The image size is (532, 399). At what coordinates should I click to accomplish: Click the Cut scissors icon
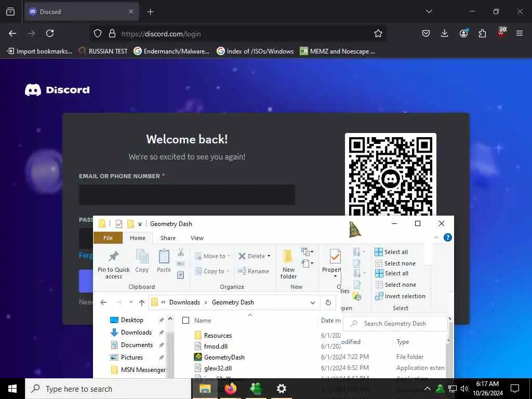[181, 252]
